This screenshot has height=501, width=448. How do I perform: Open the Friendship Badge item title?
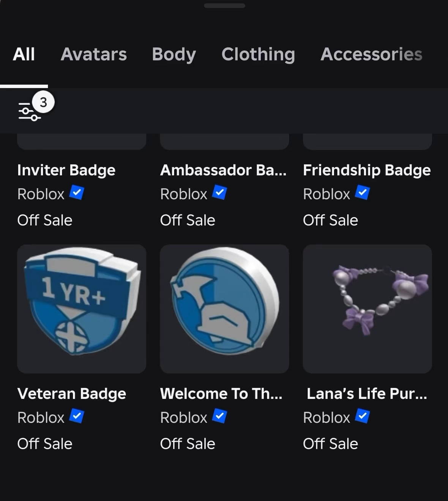pyautogui.click(x=367, y=170)
